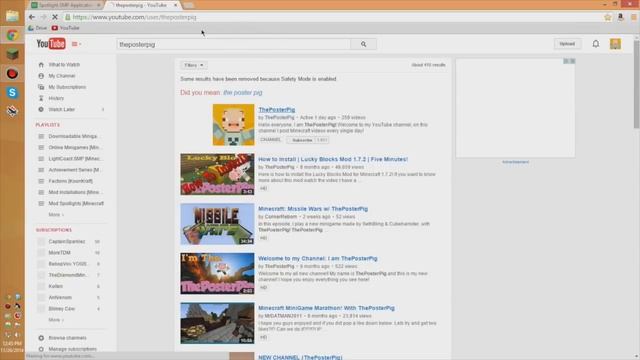640x360 pixels.
Task: Open Watch Later in sidebar
Action: pos(62,109)
